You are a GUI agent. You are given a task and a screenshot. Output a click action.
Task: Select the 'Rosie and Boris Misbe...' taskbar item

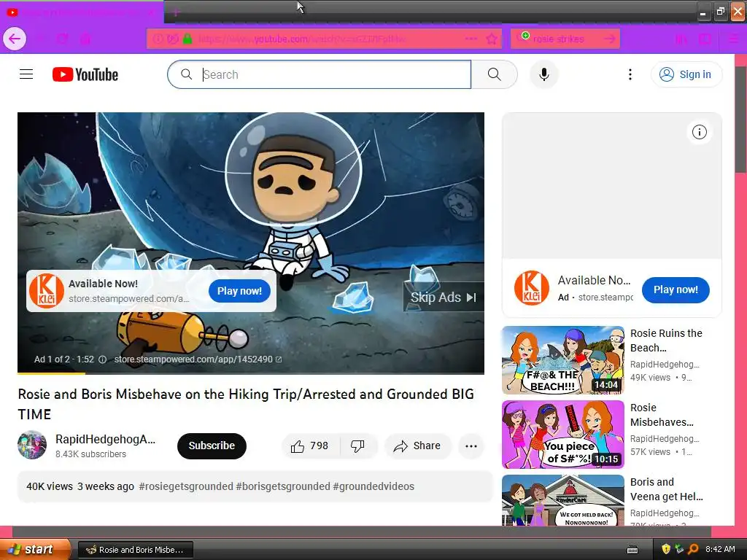[x=136, y=550]
